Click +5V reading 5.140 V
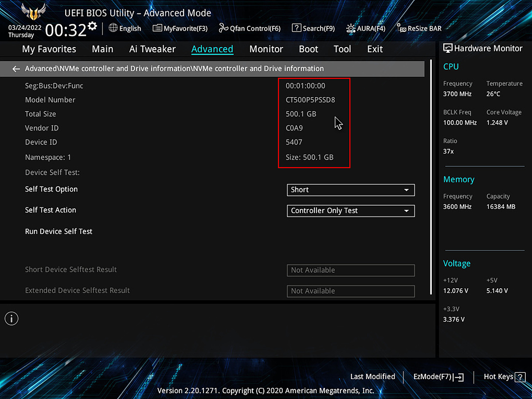532x399 pixels. click(497, 291)
